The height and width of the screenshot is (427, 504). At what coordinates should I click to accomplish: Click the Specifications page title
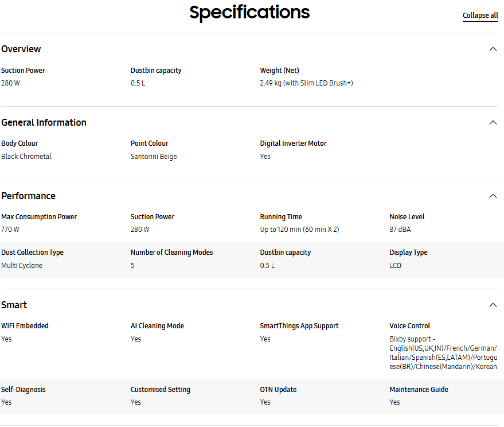(249, 13)
